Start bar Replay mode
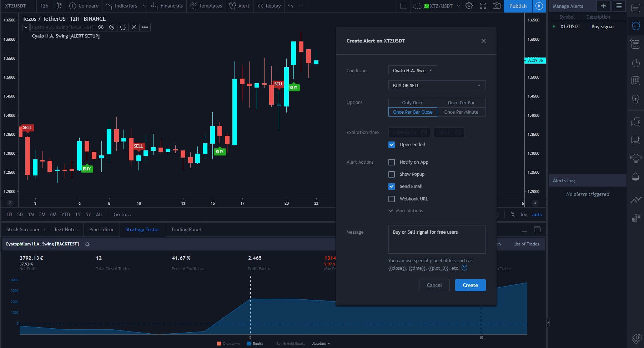The image size is (644, 348). pos(269,6)
